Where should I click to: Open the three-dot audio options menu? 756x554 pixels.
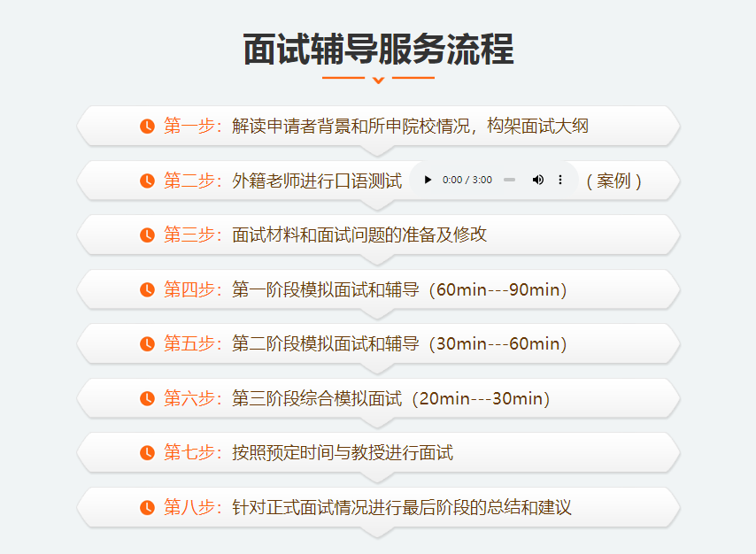pyautogui.click(x=559, y=179)
